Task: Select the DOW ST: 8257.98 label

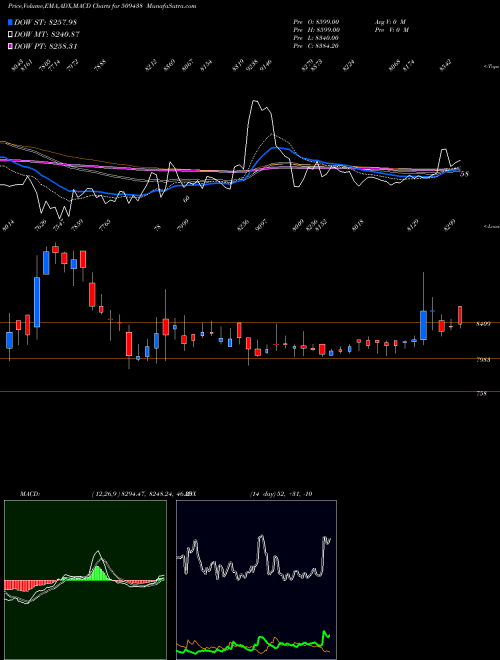Action: 45,22
